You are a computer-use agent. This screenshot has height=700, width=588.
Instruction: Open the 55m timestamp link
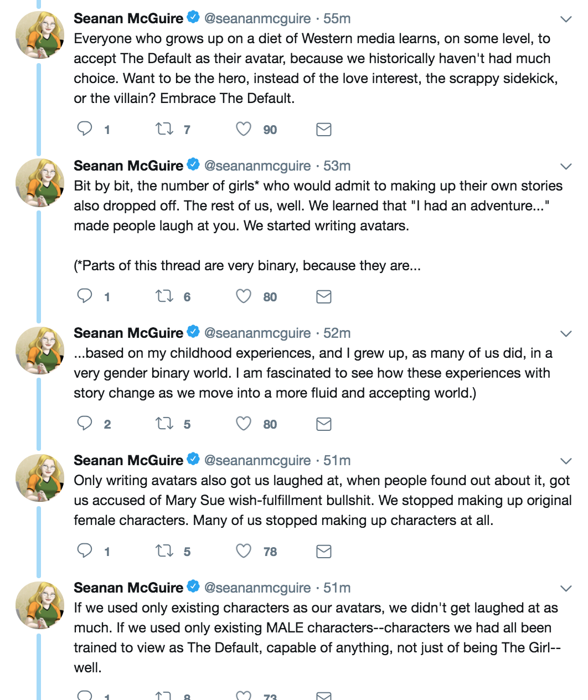(337, 18)
